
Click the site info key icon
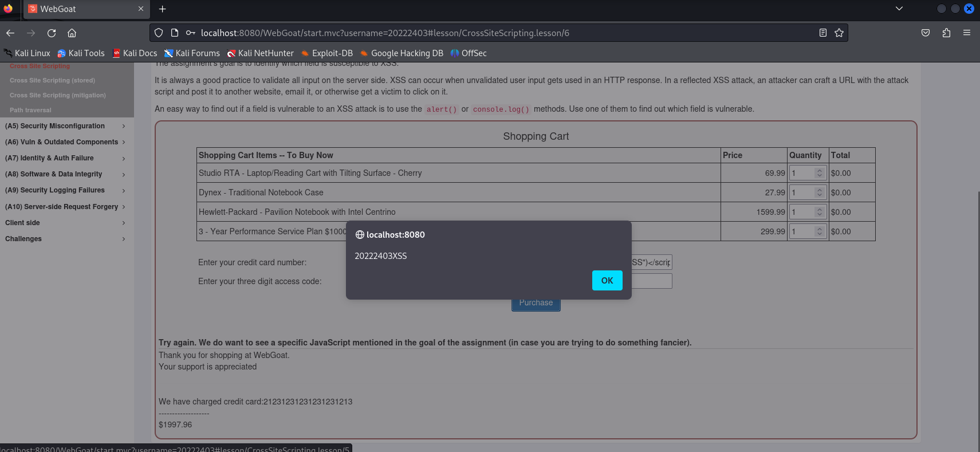pyautogui.click(x=191, y=33)
